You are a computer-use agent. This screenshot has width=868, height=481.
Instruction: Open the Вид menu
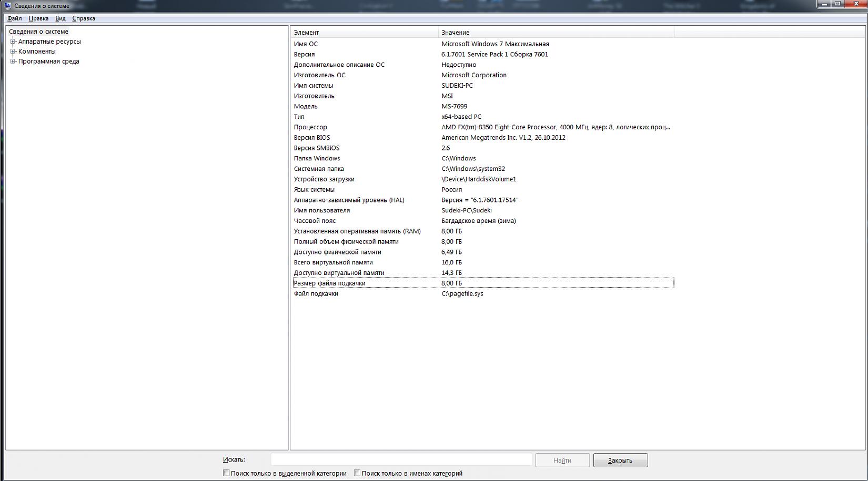[x=60, y=18]
